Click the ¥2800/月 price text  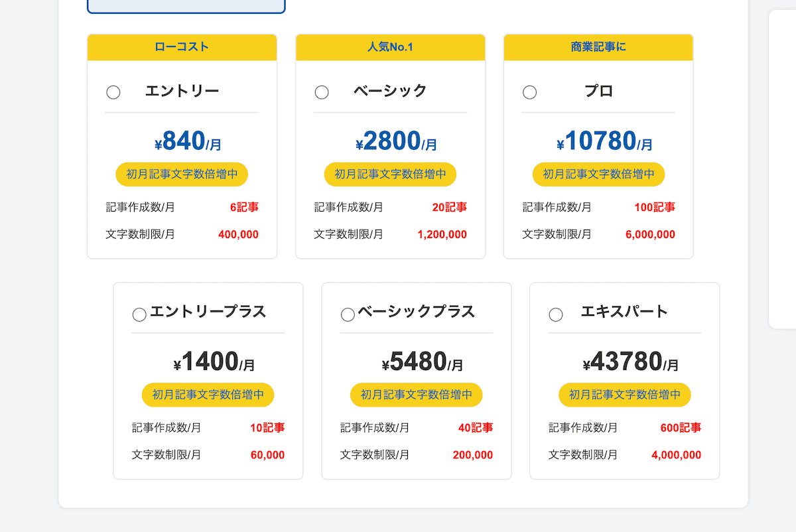click(x=396, y=142)
